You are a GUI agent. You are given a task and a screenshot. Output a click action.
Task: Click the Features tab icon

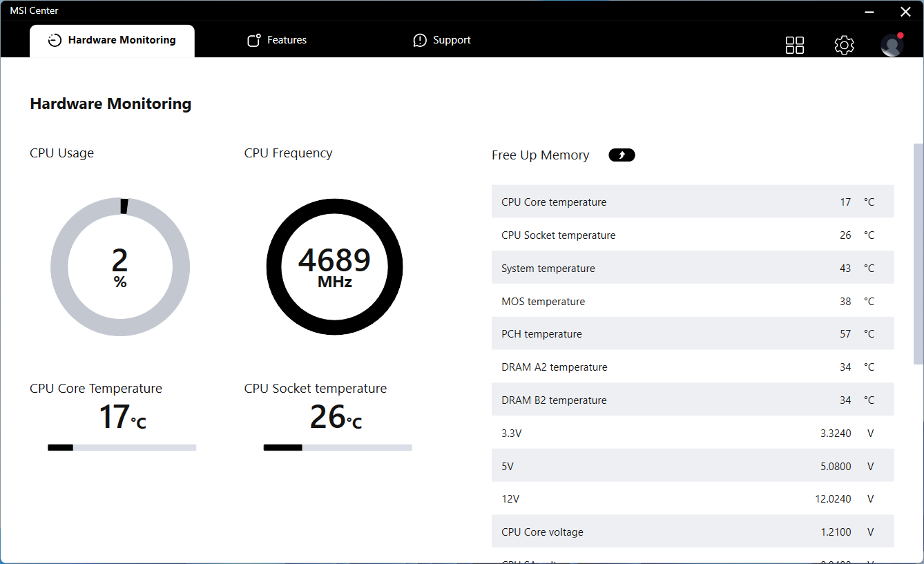pyautogui.click(x=253, y=41)
